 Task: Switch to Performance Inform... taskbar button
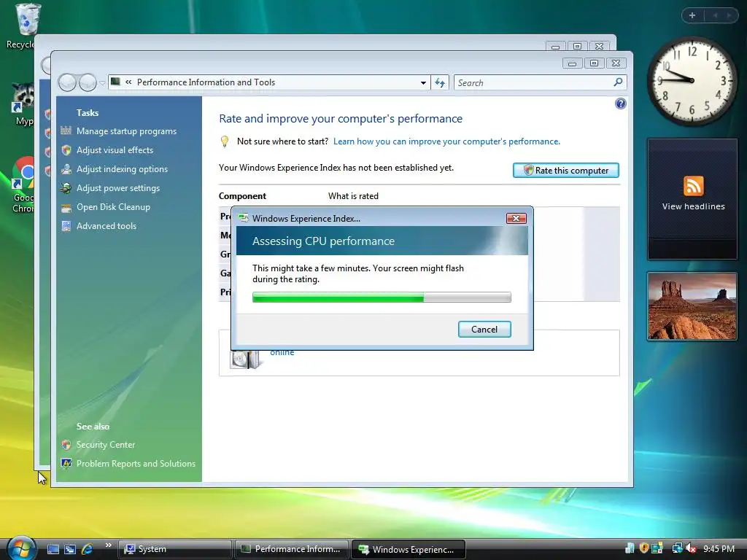click(x=292, y=549)
